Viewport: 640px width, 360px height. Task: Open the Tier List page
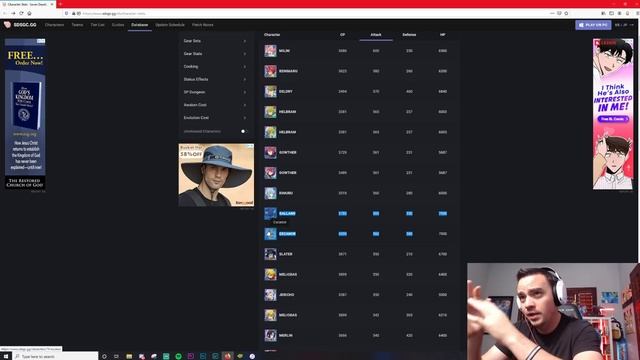coord(98,25)
